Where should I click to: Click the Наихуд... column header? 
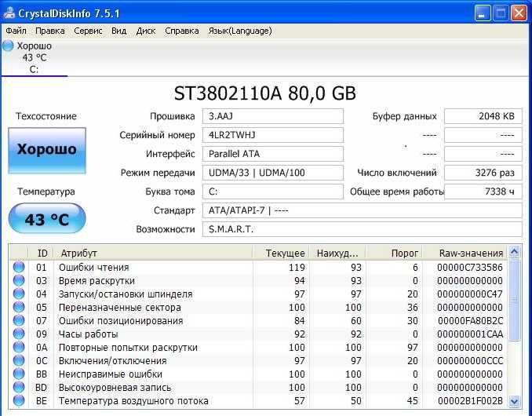click(338, 253)
